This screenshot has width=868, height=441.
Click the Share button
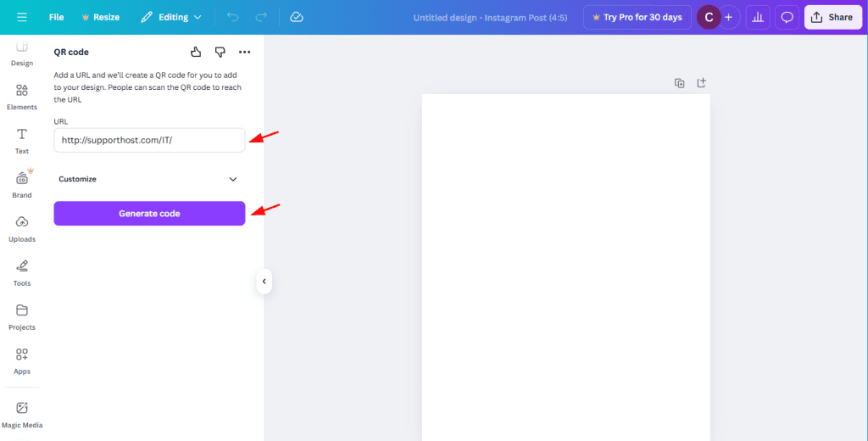(x=832, y=17)
